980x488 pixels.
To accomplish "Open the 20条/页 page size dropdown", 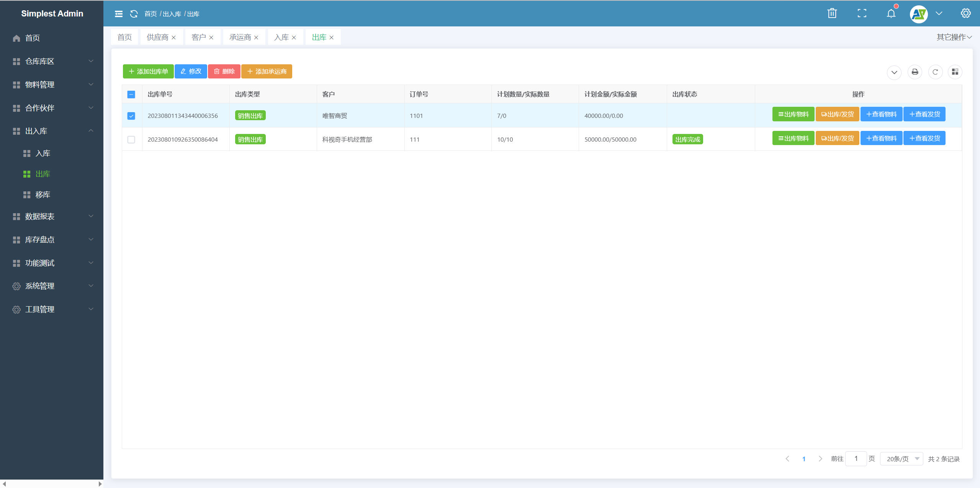I will [902, 459].
